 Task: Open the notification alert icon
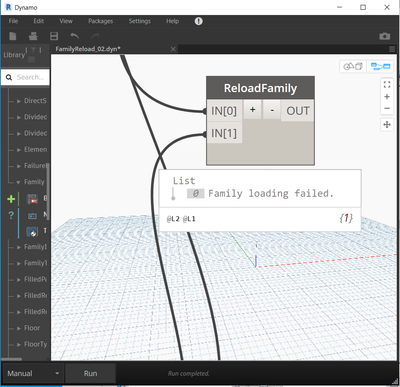tap(198, 21)
